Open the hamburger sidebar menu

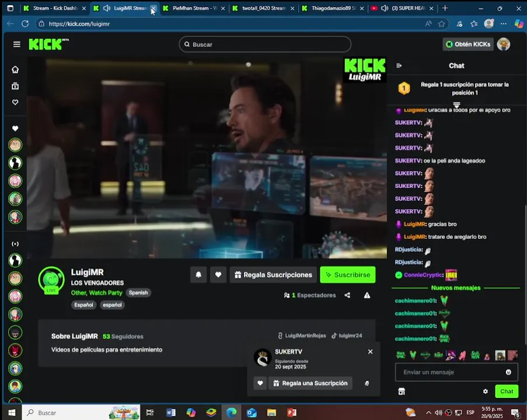[x=16, y=44]
